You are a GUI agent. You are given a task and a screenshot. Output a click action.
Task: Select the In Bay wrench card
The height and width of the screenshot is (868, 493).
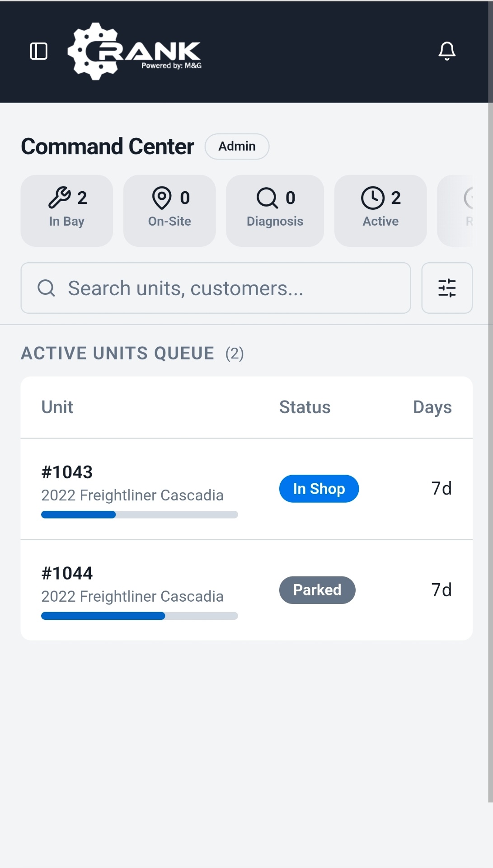pyautogui.click(x=67, y=211)
